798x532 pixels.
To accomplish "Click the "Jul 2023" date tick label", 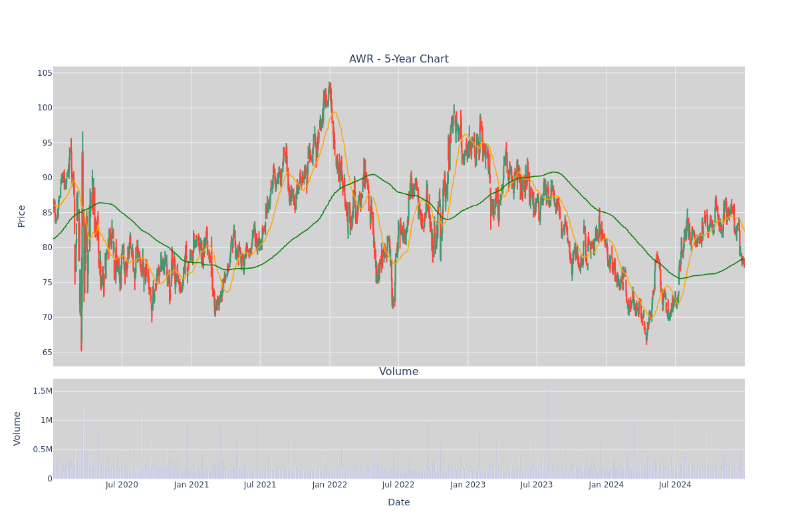I will (x=537, y=485).
